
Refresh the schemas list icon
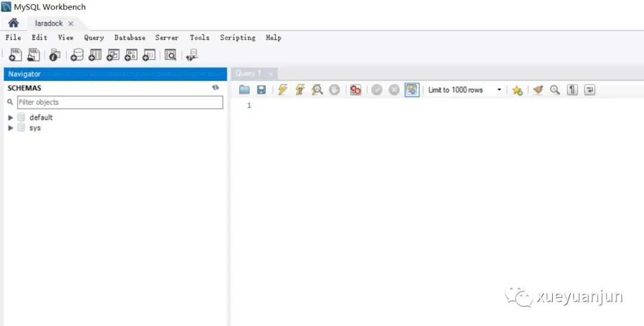[216, 88]
